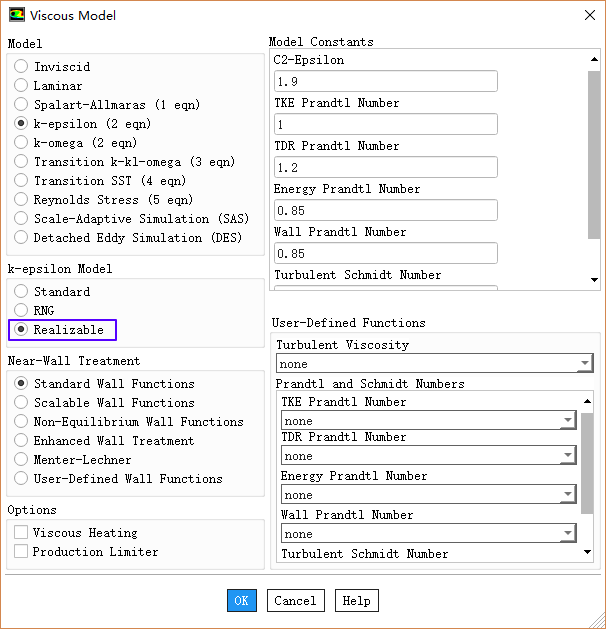Click Prandtl and Schmidt list scroll up arrow
Viewport: 606px width, 629px height.
(x=587, y=401)
